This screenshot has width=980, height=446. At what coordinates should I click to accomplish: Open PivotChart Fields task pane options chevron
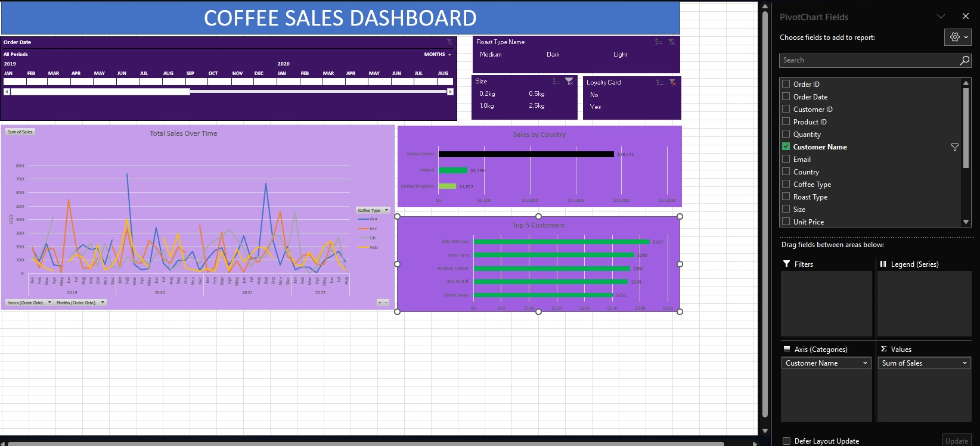pyautogui.click(x=941, y=17)
